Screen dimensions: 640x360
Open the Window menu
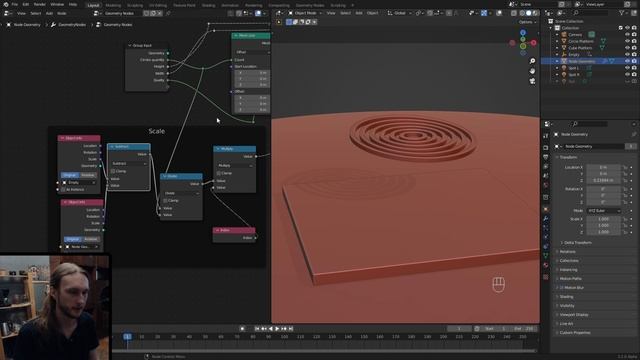coord(57,4)
